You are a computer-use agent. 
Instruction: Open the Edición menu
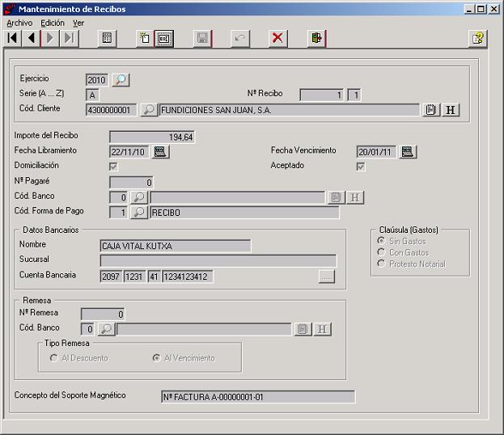tap(53, 23)
